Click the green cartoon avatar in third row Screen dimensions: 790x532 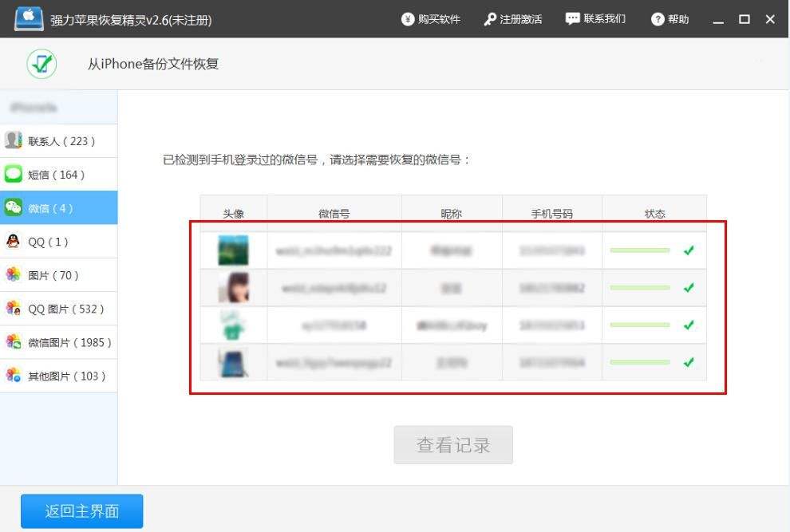tap(233, 325)
